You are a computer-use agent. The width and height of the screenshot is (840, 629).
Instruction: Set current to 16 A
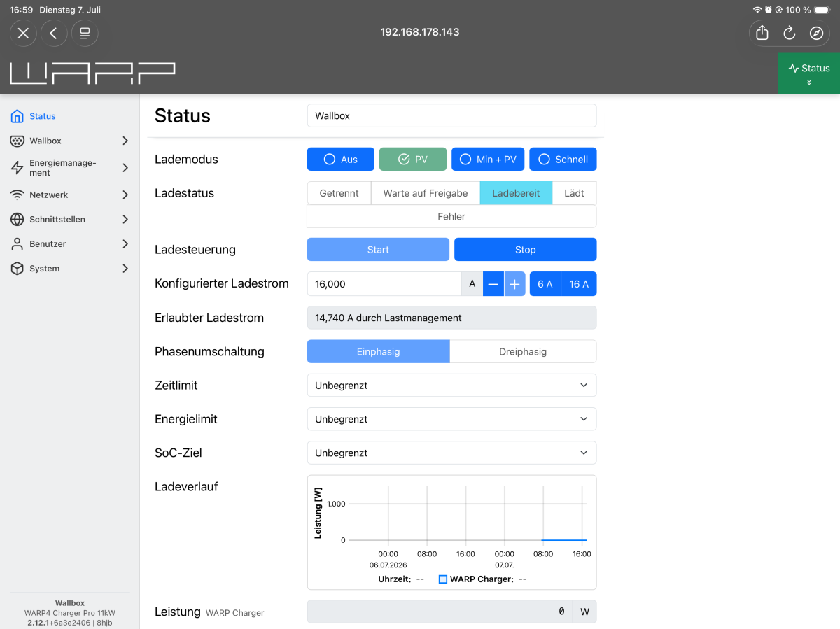(579, 284)
